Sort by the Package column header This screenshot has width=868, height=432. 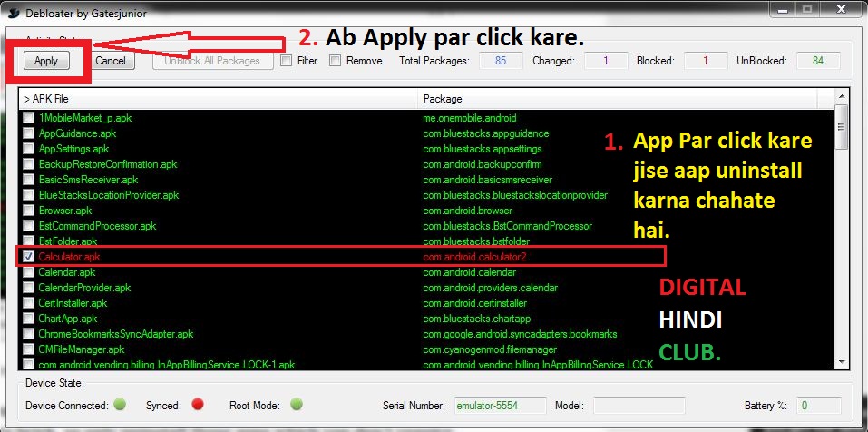coord(618,99)
